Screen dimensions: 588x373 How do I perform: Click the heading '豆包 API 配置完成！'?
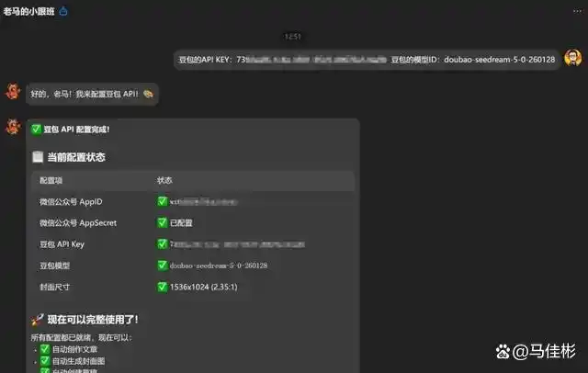[x=76, y=130]
